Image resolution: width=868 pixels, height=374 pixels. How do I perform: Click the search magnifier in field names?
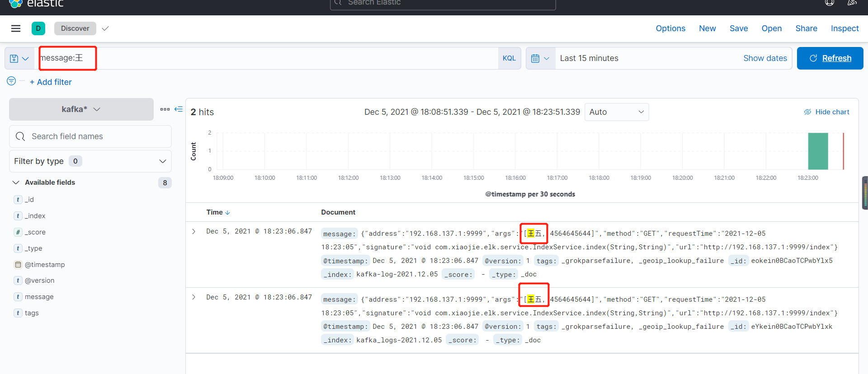(20, 136)
